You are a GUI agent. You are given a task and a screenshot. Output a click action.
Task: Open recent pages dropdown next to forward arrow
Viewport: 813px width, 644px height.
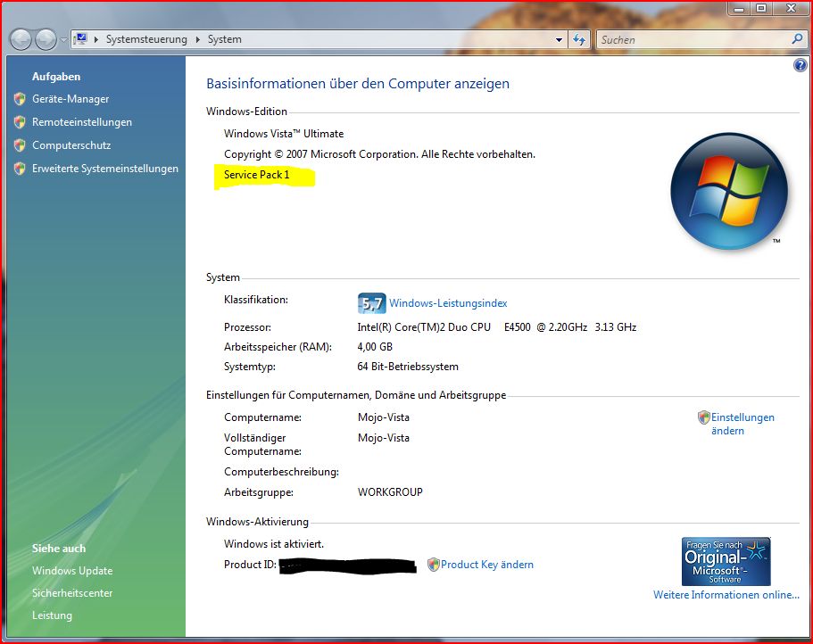(x=63, y=40)
